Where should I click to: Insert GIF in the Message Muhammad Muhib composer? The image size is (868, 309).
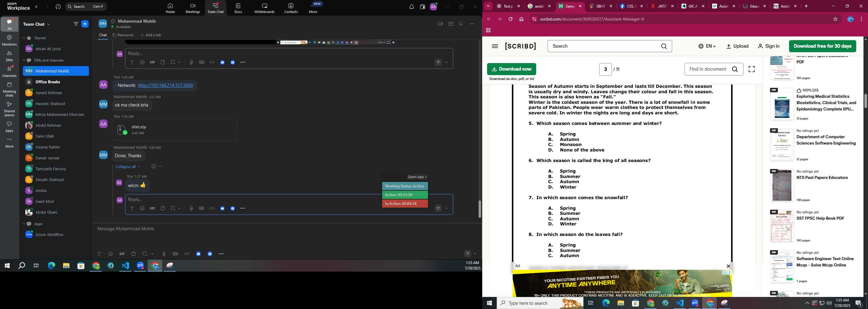(x=122, y=254)
